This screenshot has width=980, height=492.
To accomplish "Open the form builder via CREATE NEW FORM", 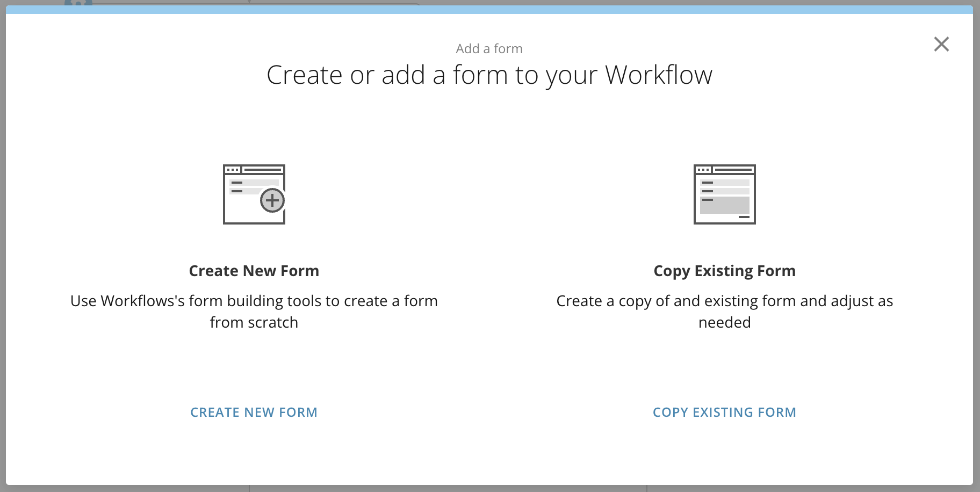I will coord(254,412).
